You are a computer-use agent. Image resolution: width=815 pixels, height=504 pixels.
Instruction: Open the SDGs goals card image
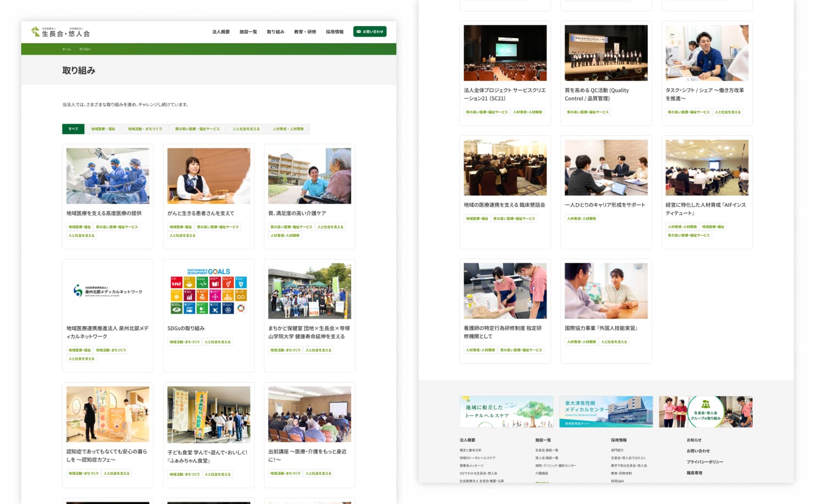pyautogui.click(x=209, y=291)
